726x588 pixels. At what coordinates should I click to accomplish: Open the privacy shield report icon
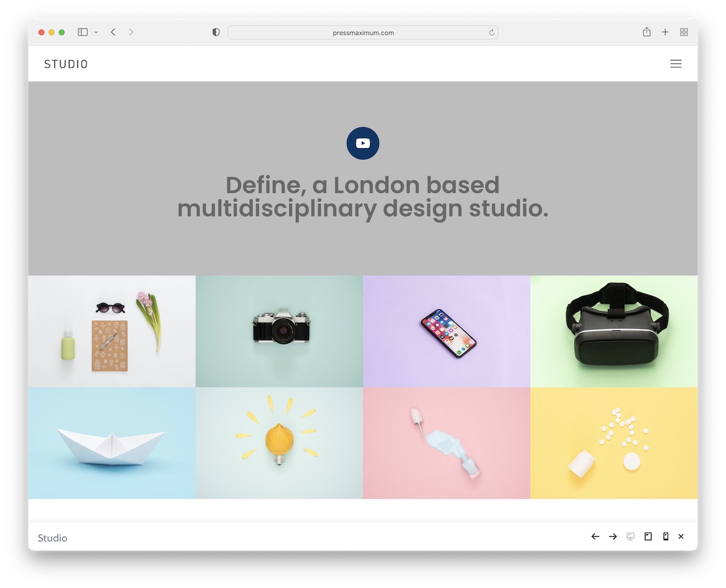pos(216,33)
